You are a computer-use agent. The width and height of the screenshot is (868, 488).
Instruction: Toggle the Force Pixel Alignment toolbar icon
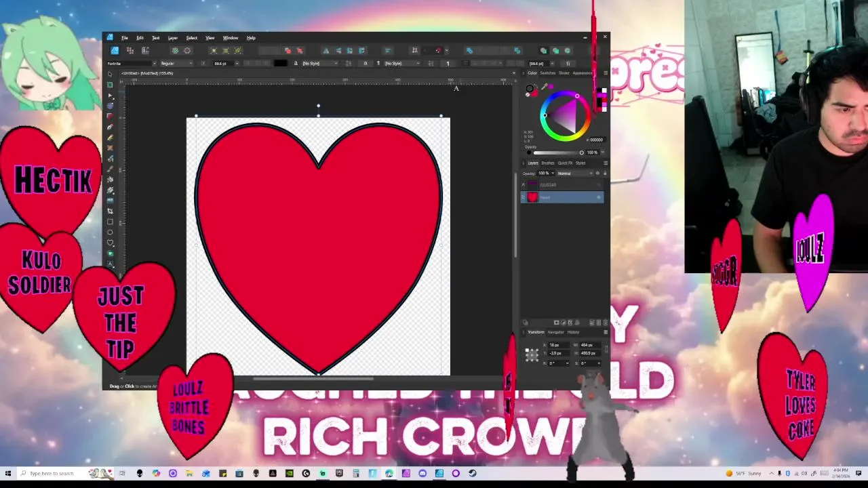coord(415,50)
